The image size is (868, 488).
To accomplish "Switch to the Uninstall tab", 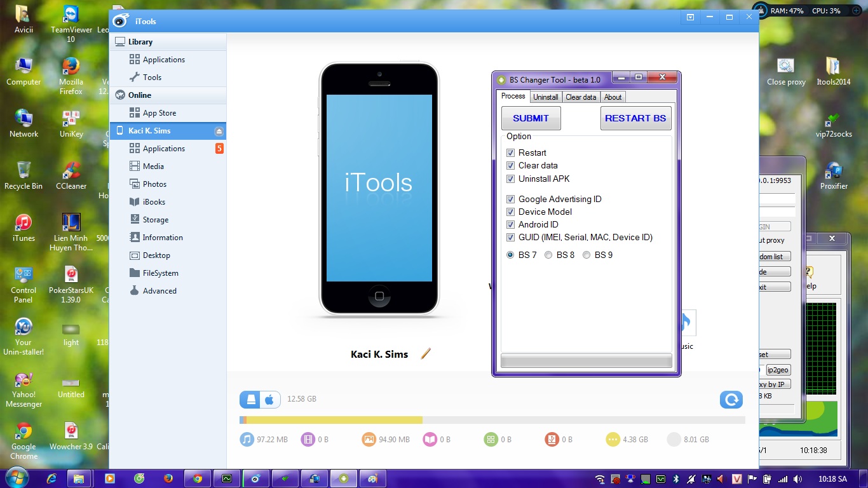I will pyautogui.click(x=545, y=97).
